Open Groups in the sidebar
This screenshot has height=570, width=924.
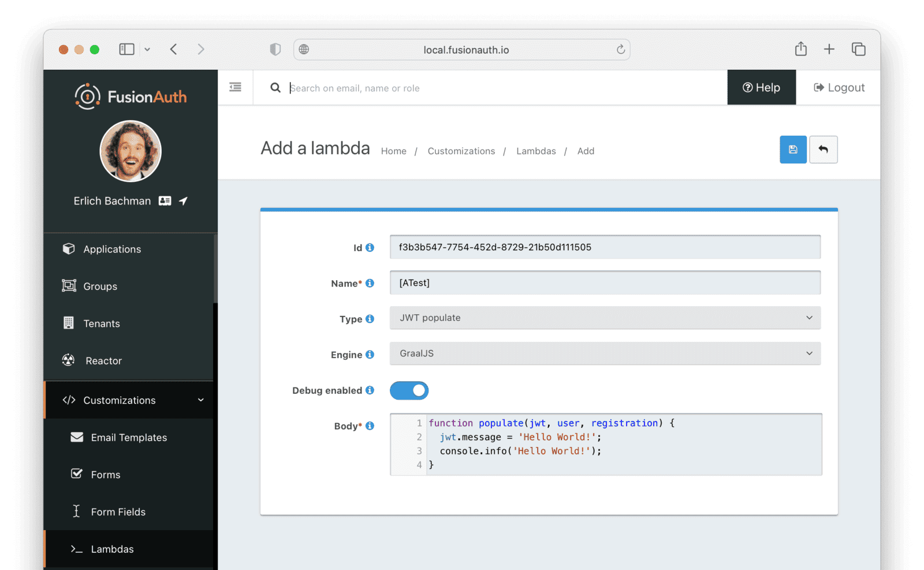(x=129, y=286)
